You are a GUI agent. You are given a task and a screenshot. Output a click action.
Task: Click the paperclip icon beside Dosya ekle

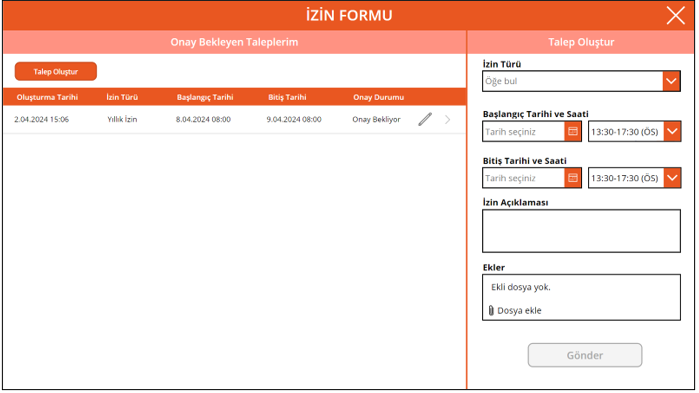point(491,311)
